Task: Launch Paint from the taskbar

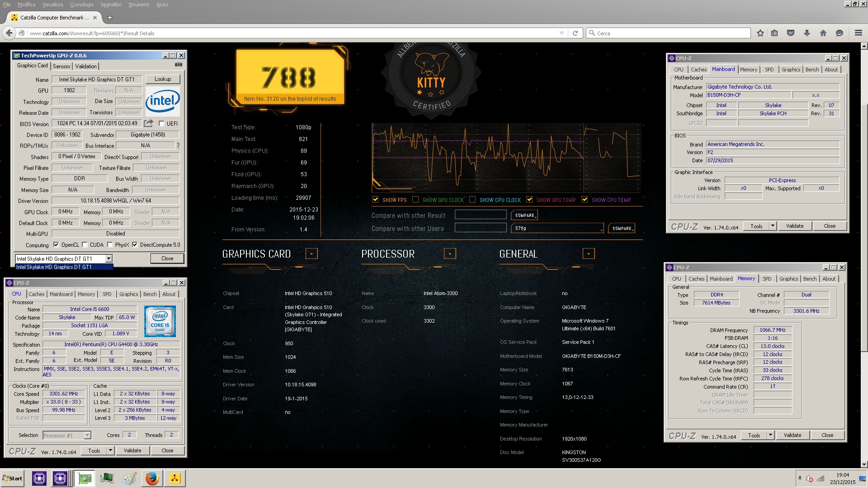Action: 129,478
